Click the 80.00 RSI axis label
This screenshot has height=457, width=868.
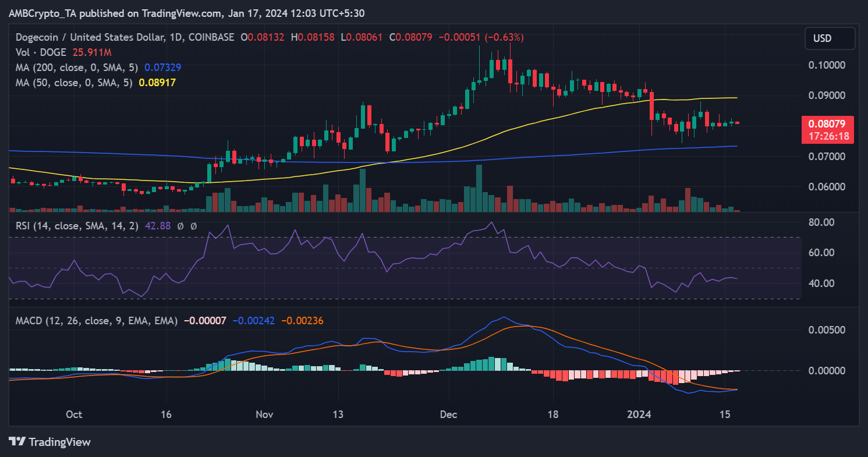822,222
